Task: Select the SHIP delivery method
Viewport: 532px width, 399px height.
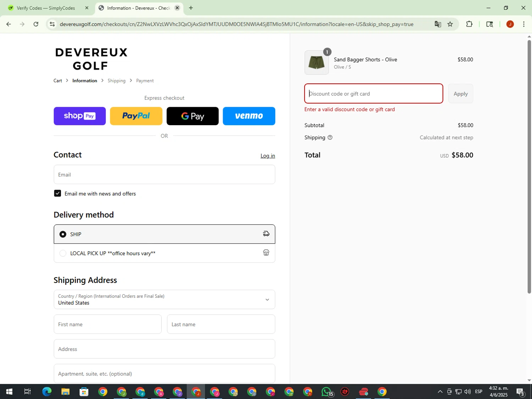Action: (x=164, y=234)
